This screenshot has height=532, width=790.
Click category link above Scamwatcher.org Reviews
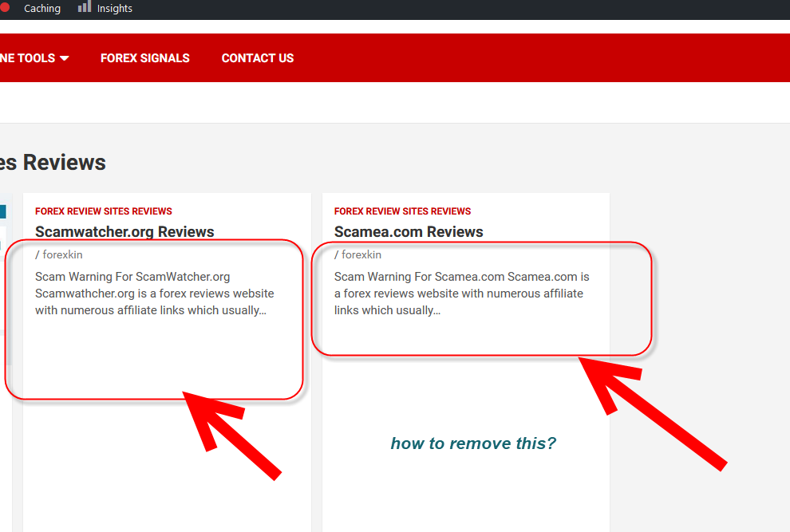[x=103, y=211]
